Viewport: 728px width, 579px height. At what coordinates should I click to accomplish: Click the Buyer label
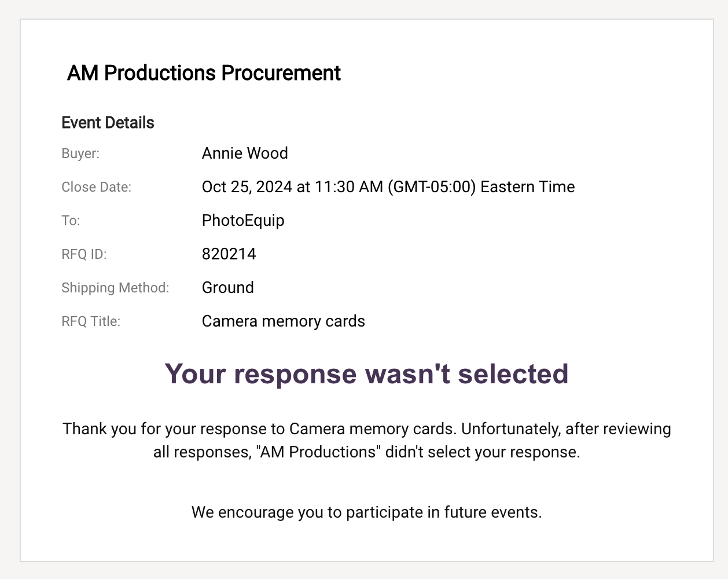[x=80, y=153]
